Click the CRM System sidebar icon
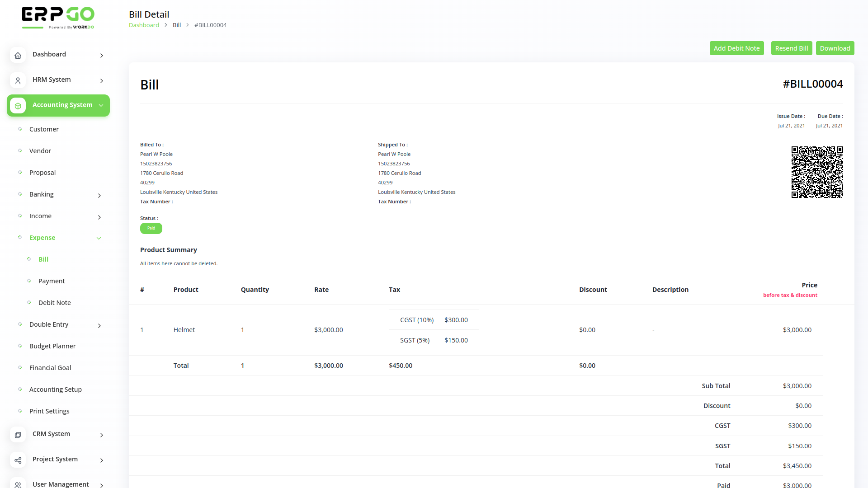 18,435
